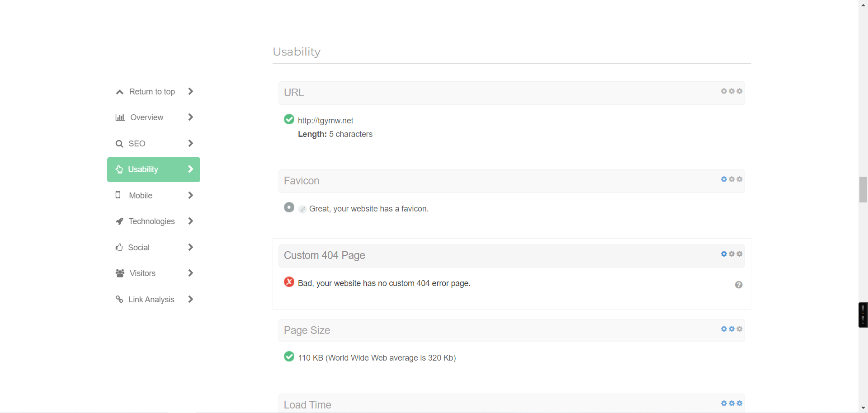Click the red X error icon
This screenshot has width=868, height=413.
click(x=289, y=282)
